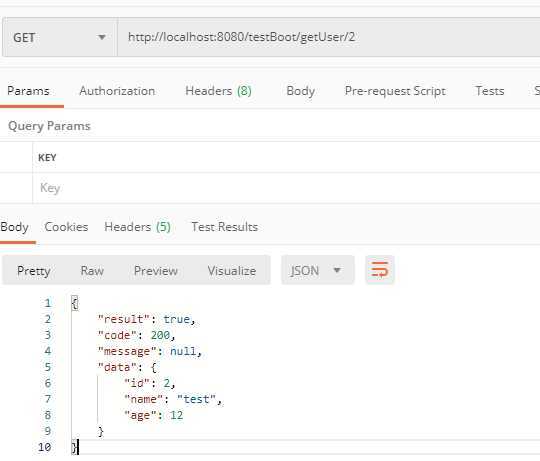This screenshot has height=461, width=540.
Task: Open the response Cookies tab
Action: pyautogui.click(x=66, y=227)
